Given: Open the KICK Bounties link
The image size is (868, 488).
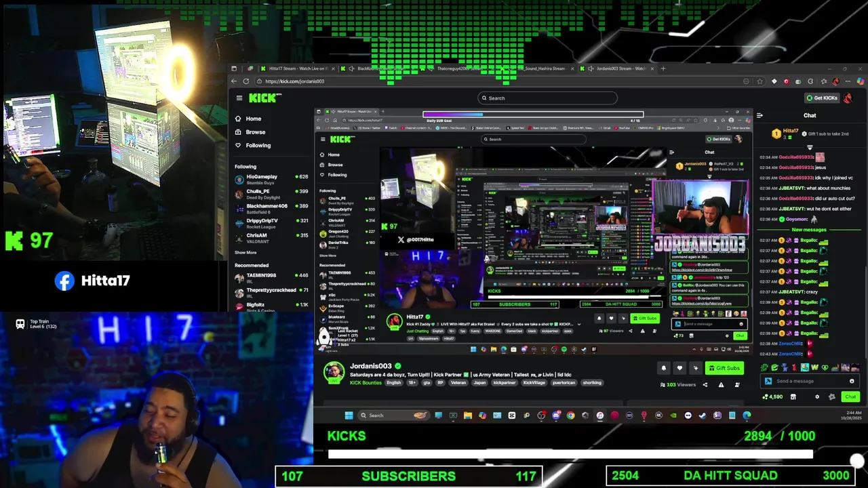Looking at the screenshot, I should (366, 383).
